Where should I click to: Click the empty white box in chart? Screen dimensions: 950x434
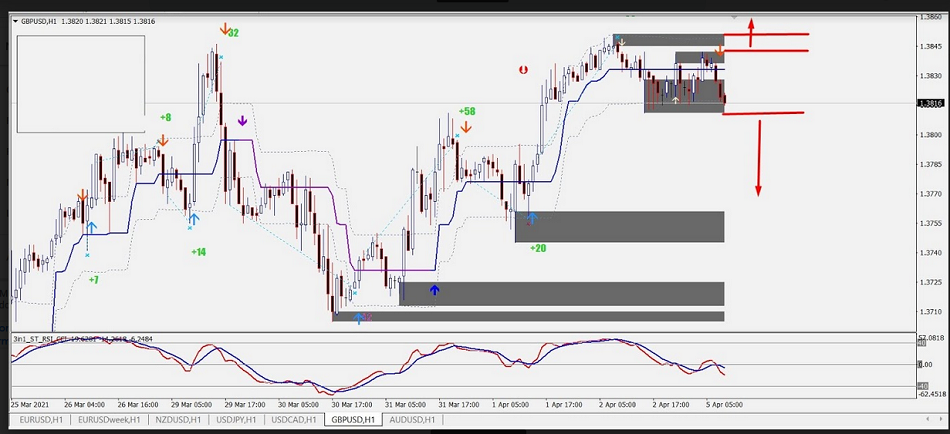pos(80,83)
